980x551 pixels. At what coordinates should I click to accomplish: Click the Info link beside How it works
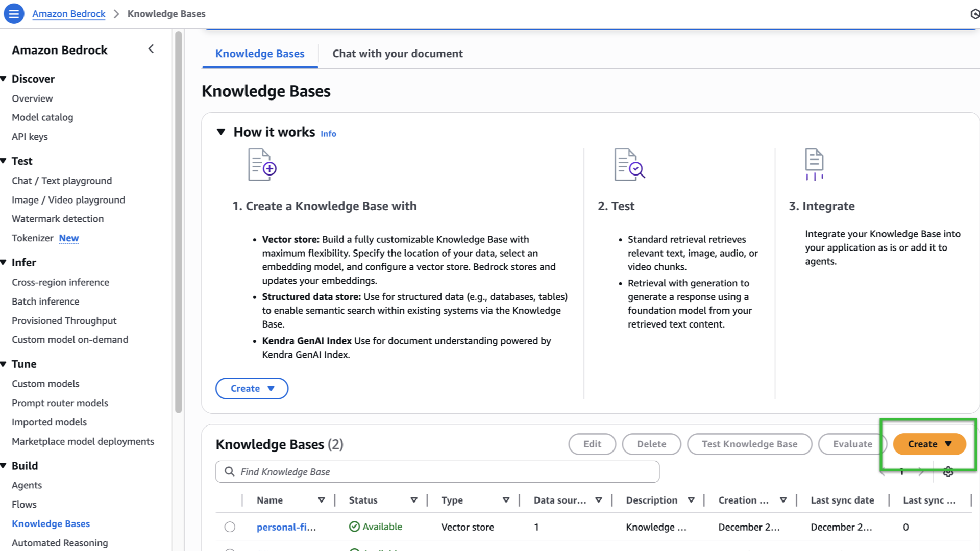[x=328, y=133]
